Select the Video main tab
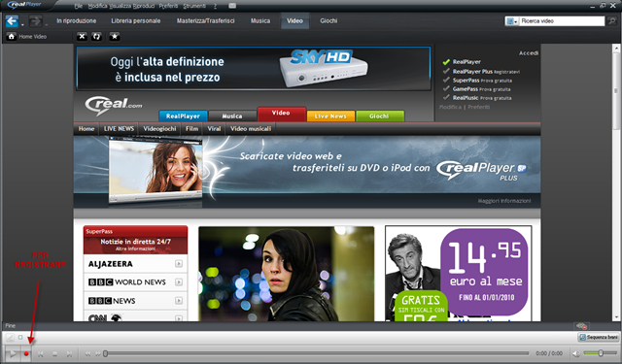This screenshot has width=622, height=364. (x=294, y=21)
